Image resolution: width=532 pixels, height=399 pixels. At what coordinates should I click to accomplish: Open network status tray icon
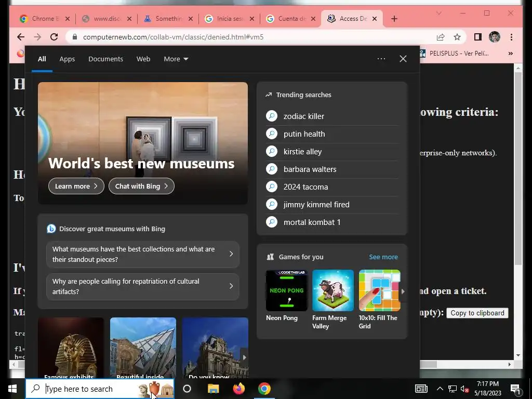453,389
